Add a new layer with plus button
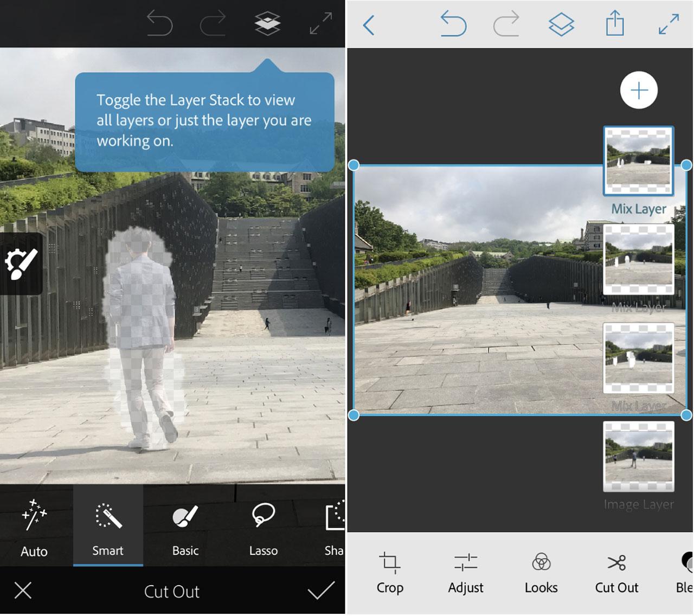694x616 pixels. [639, 91]
